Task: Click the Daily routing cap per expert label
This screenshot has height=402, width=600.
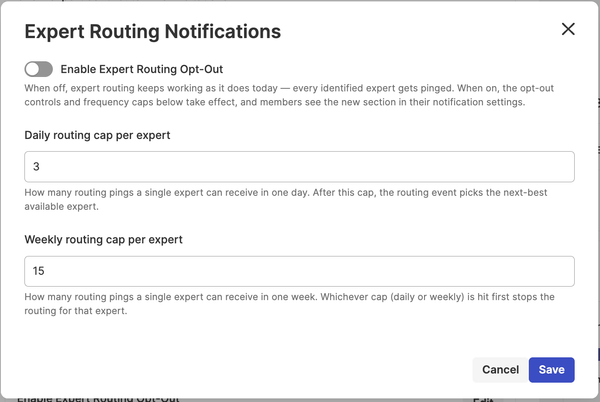Action: pyautogui.click(x=97, y=135)
